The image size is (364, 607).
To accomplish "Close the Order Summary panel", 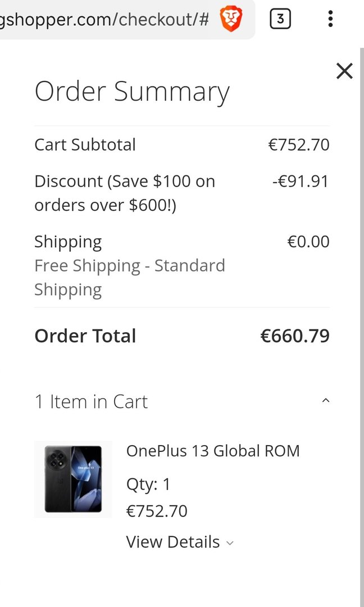I will pyautogui.click(x=344, y=71).
